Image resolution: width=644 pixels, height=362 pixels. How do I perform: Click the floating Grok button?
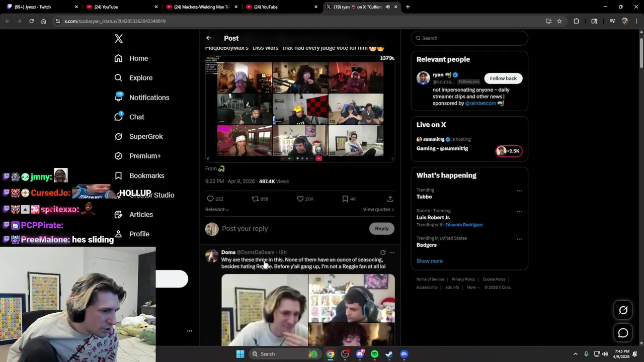[623, 310]
